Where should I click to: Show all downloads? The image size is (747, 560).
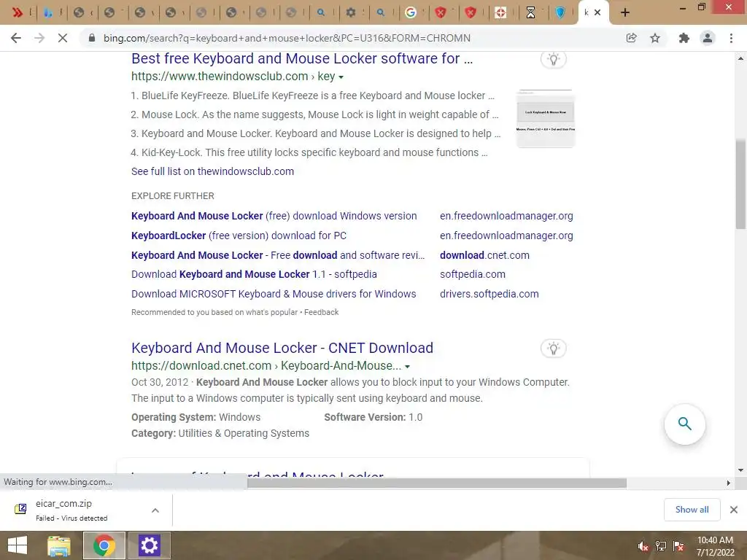(x=692, y=510)
